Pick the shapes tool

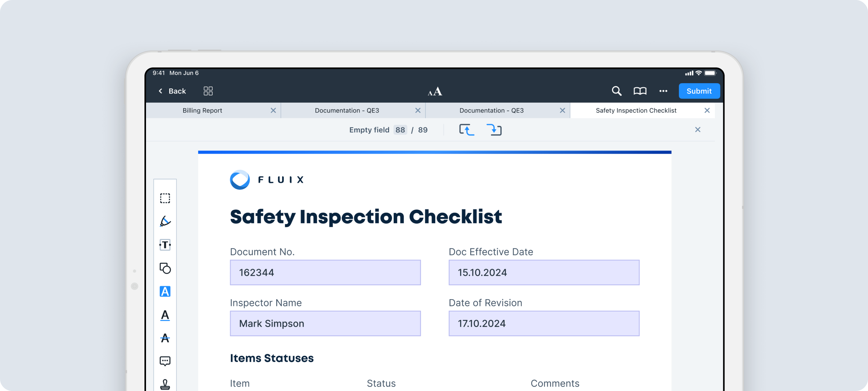[x=165, y=268]
